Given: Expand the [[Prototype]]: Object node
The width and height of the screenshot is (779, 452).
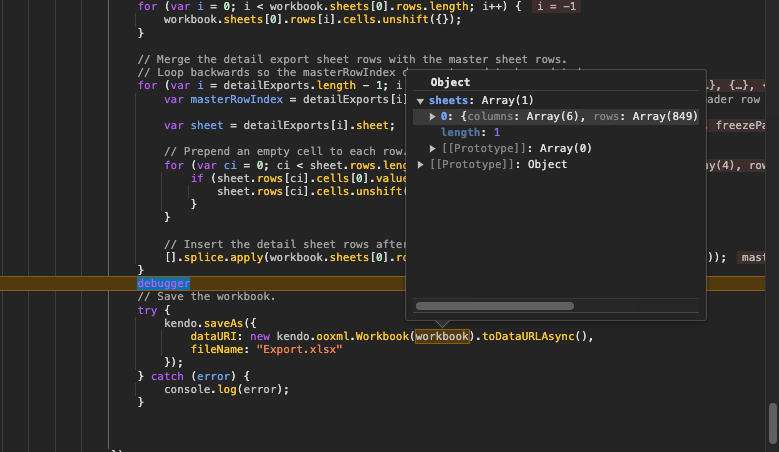Looking at the screenshot, I should (x=421, y=164).
